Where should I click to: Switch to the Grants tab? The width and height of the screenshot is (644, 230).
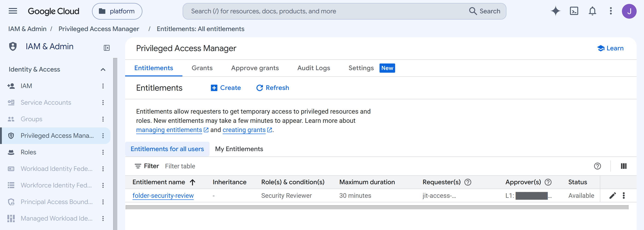202,68
